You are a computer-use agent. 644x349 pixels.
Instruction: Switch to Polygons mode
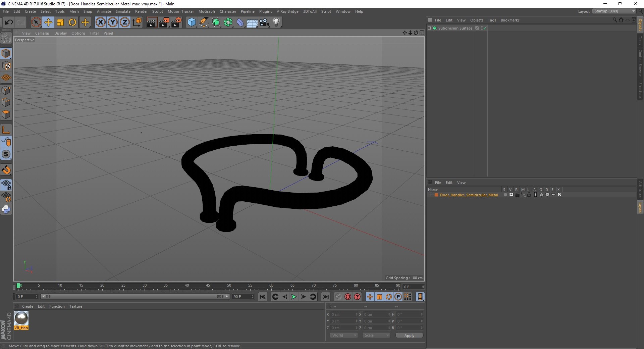point(6,114)
